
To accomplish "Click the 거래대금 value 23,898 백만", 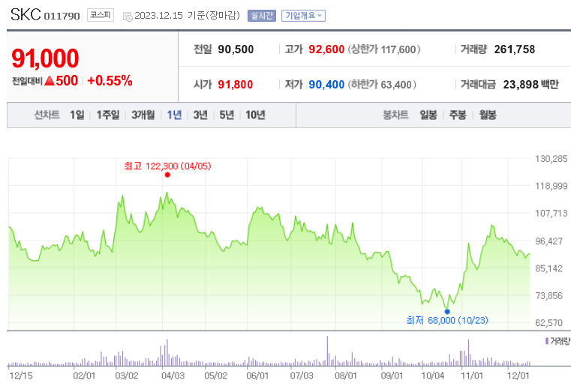I will 530,85.
